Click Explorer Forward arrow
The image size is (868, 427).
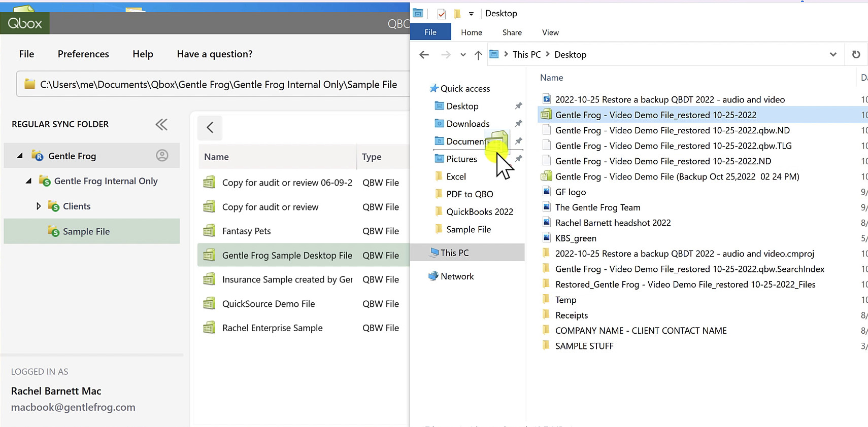tap(446, 55)
